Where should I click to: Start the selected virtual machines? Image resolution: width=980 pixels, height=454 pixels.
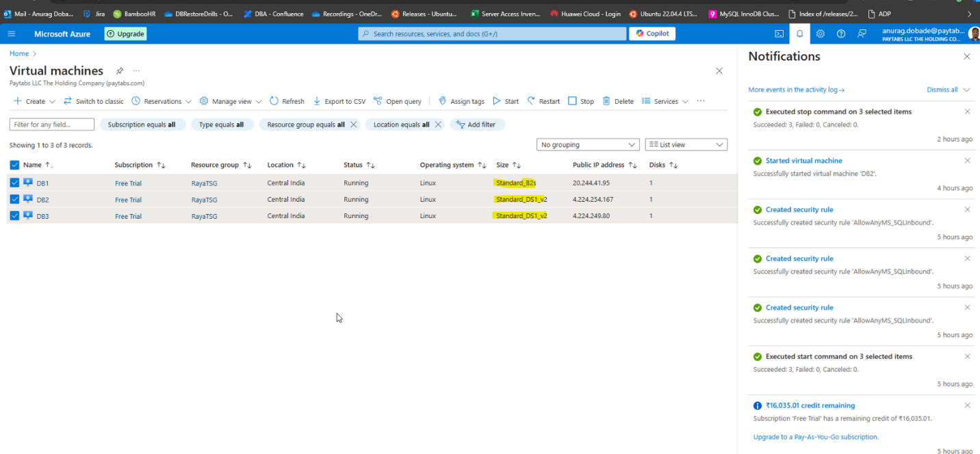[x=506, y=101]
